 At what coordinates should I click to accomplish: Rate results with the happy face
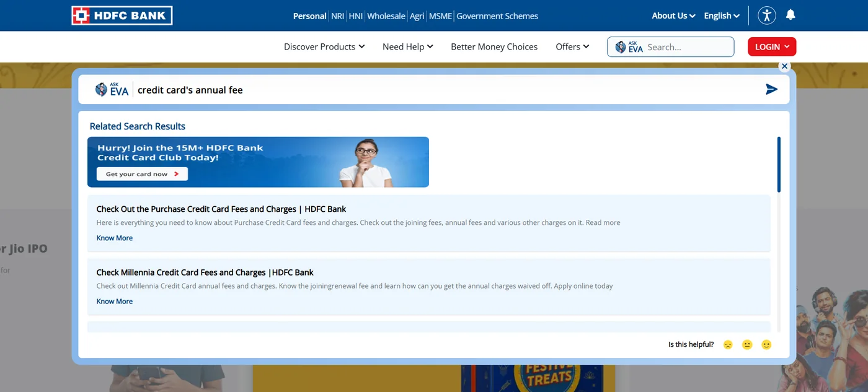coord(766,345)
